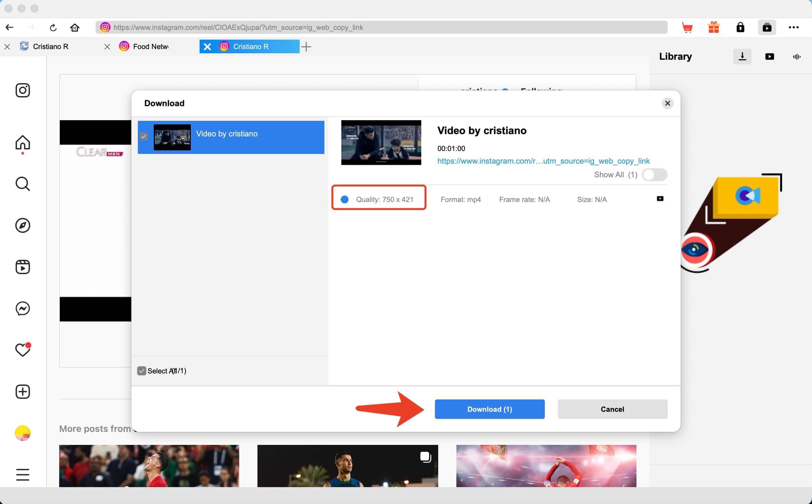Show Library audio waveform icon
Viewport: 812px width, 504px height.
click(796, 57)
